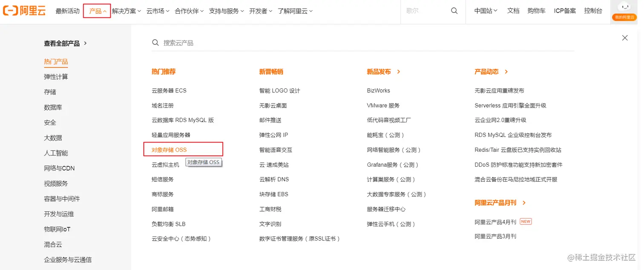Screen dimensions: 644x270
Task: Open 对象存储 OSS product link
Action: point(169,150)
